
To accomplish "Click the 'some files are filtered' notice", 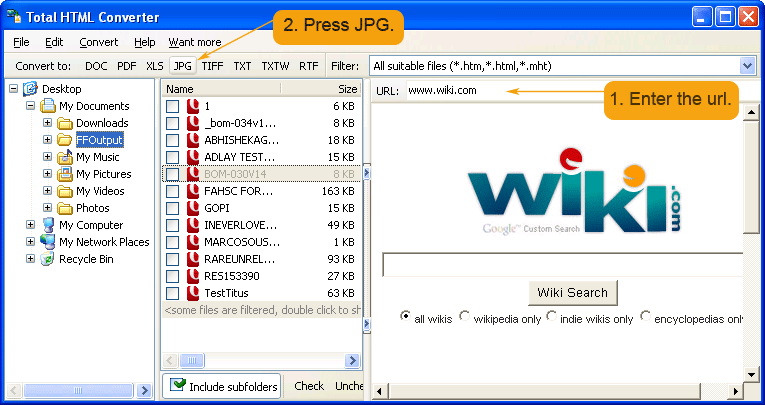I will point(262,310).
